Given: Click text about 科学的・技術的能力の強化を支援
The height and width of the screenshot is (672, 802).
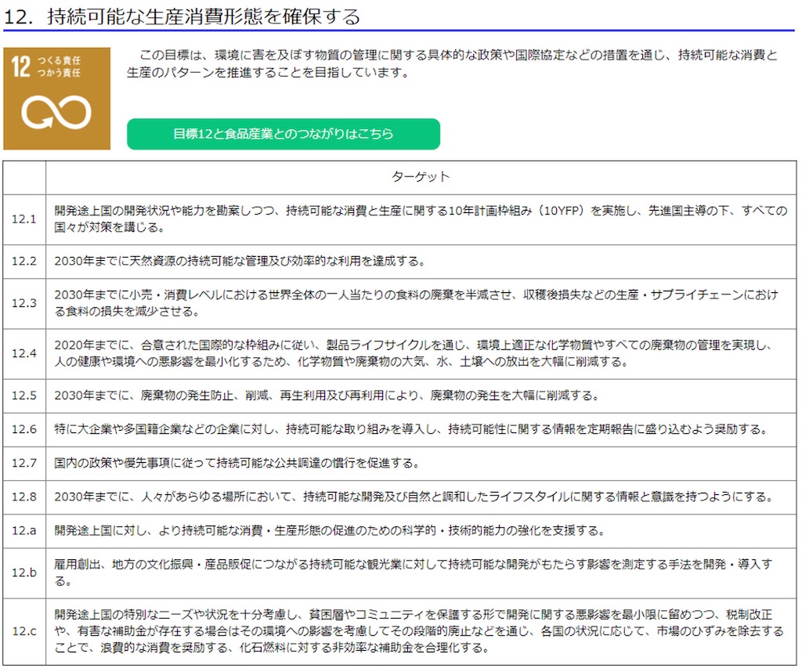Looking at the screenshot, I should click(330, 530).
